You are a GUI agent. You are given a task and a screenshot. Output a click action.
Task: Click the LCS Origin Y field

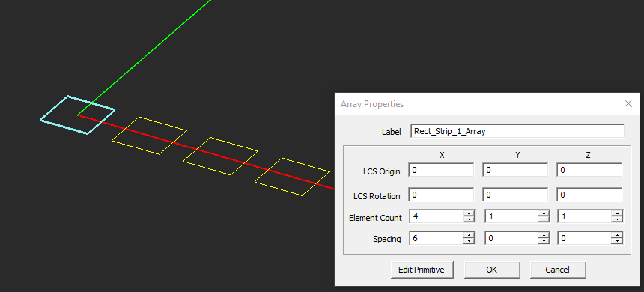tap(515, 170)
